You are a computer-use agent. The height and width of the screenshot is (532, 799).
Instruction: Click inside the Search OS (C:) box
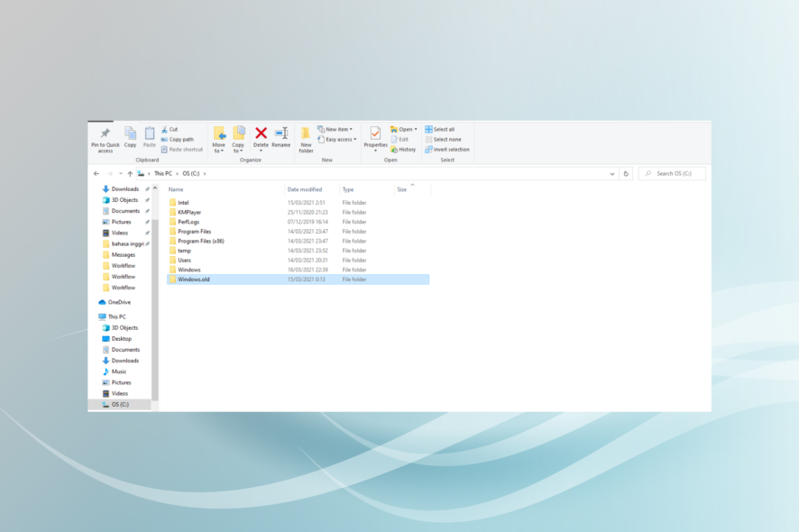pos(674,173)
